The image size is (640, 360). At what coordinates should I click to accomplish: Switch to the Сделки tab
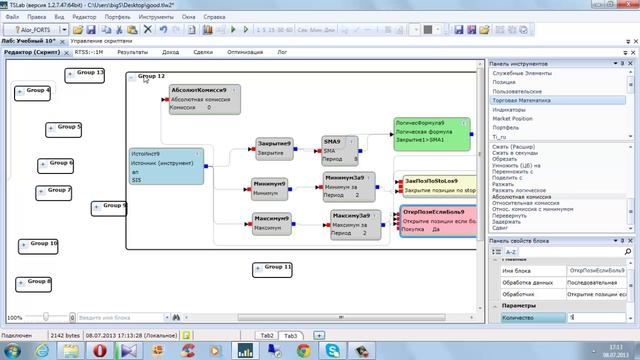click(x=203, y=52)
